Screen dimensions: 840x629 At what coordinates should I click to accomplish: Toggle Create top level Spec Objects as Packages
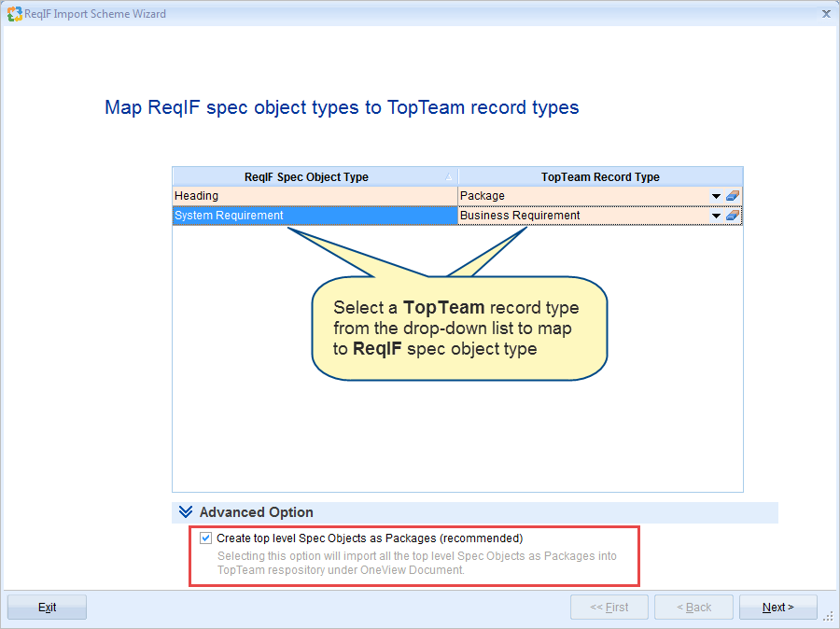pos(205,538)
